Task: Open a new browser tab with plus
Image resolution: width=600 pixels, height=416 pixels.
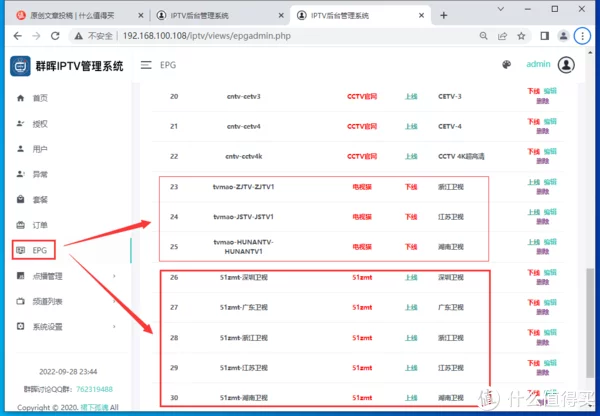Action: point(443,15)
